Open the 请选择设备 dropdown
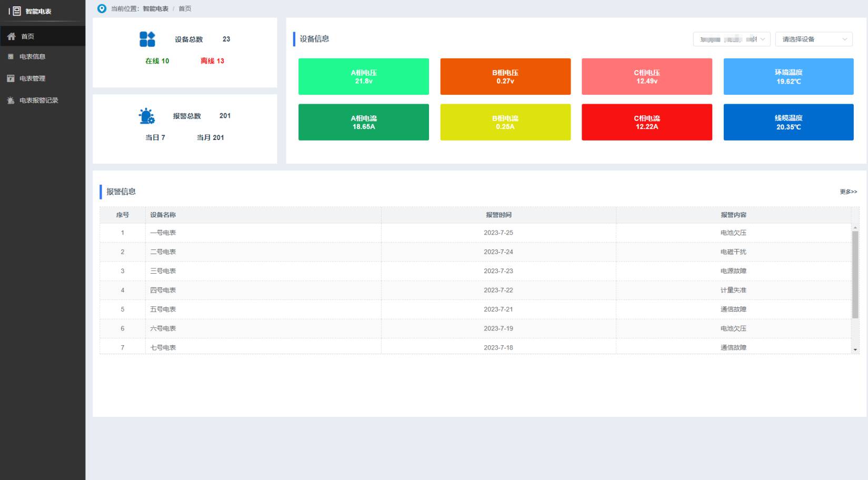Image resolution: width=868 pixels, height=480 pixels. point(813,39)
